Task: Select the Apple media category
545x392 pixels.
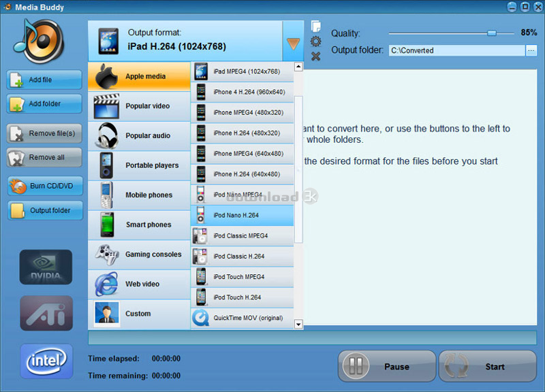Action: coord(139,76)
